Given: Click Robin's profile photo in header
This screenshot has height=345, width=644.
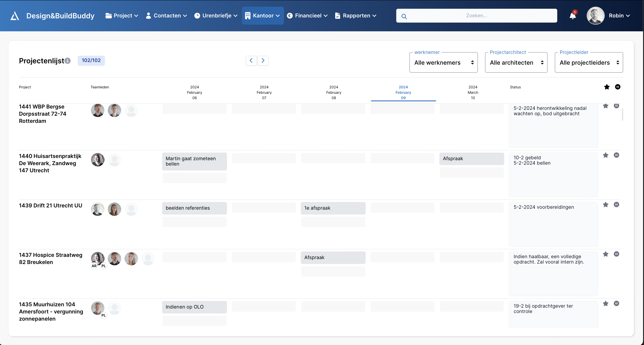Looking at the screenshot, I should tap(595, 15).
